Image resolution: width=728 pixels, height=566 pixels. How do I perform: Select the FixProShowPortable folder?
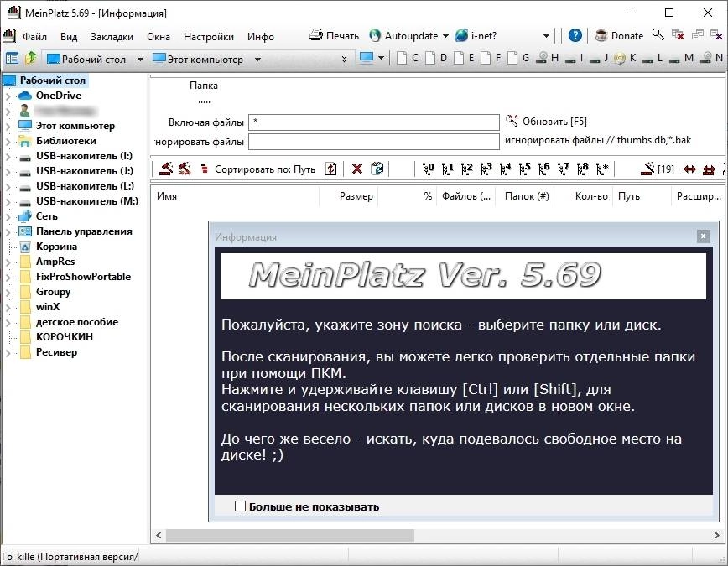83,276
